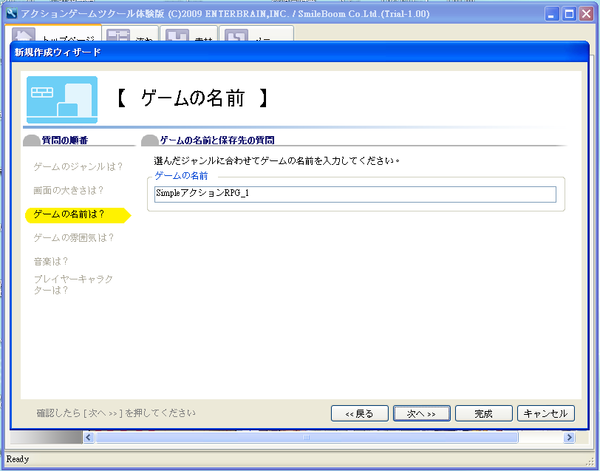Click the 質問の順番 header
This screenshot has height=471, width=600.
[x=65, y=140]
